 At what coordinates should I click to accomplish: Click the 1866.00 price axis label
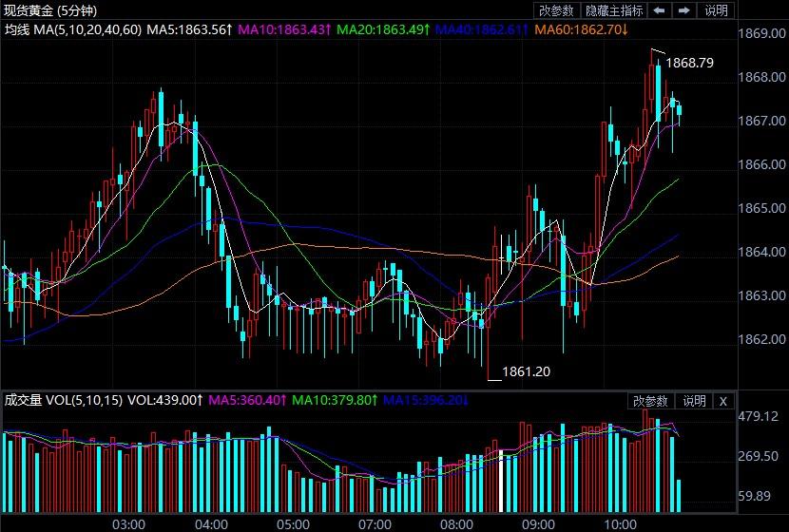(x=761, y=164)
